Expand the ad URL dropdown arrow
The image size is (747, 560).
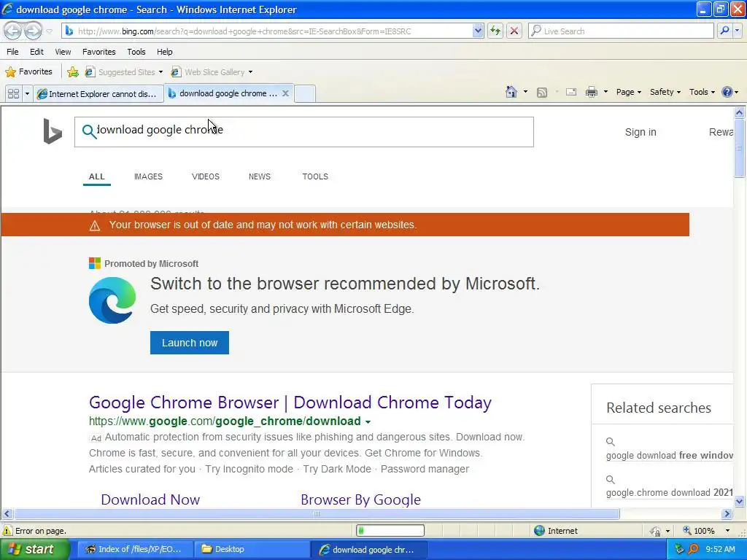point(368,422)
